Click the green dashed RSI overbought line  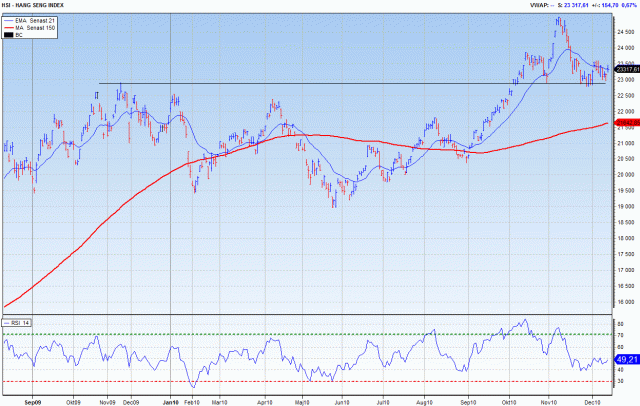tap(300, 333)
